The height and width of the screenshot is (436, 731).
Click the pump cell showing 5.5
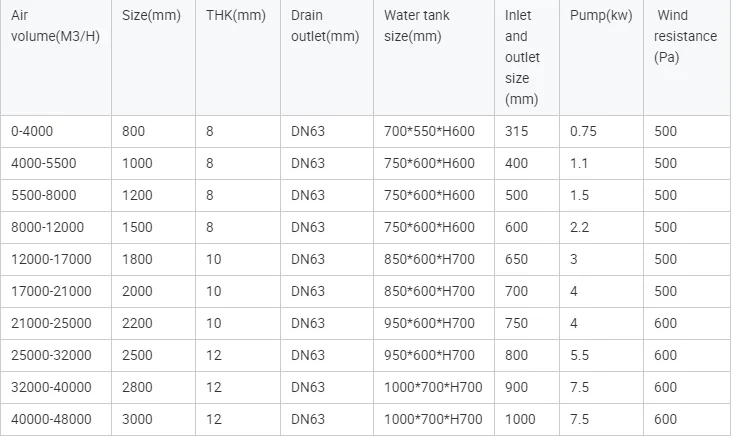580,355
